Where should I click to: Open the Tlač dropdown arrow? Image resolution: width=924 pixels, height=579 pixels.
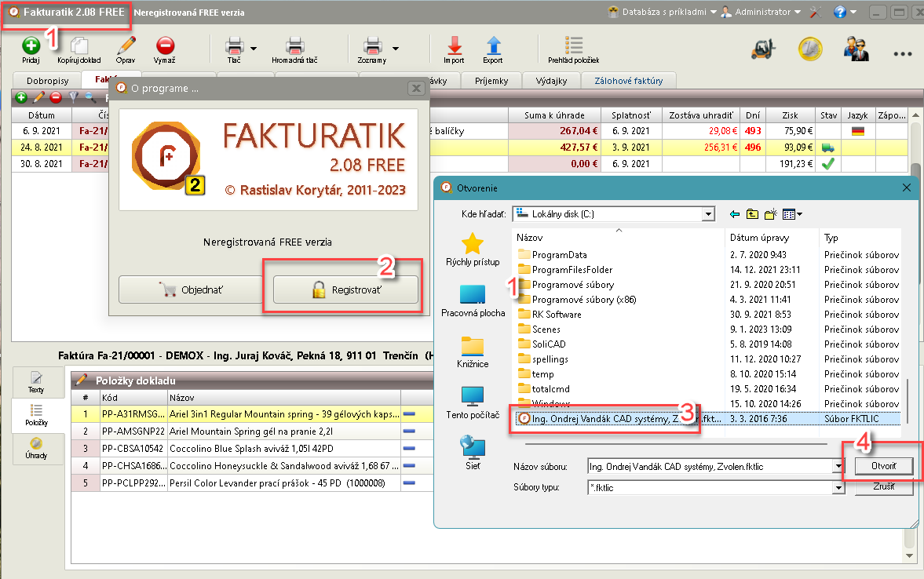tap(254, 49)
